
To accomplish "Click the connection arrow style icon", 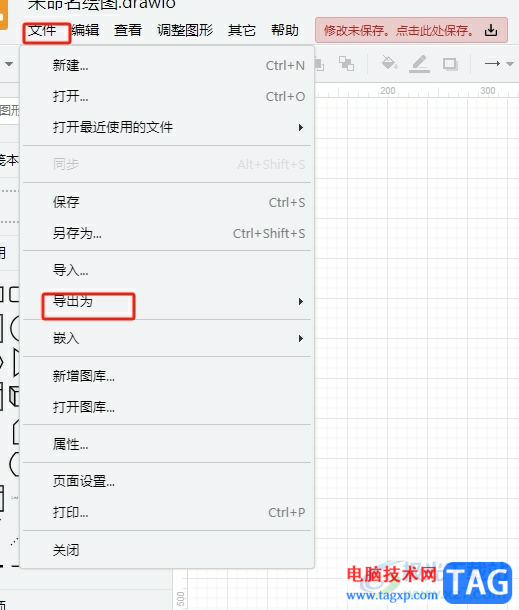I will 492,63.
